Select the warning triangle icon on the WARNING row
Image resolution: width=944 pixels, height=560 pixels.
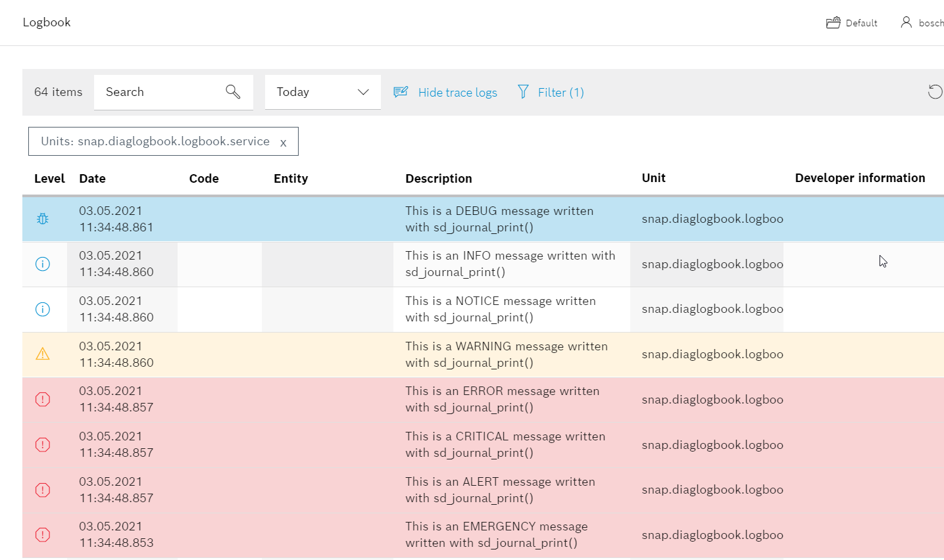coord(42,354)
